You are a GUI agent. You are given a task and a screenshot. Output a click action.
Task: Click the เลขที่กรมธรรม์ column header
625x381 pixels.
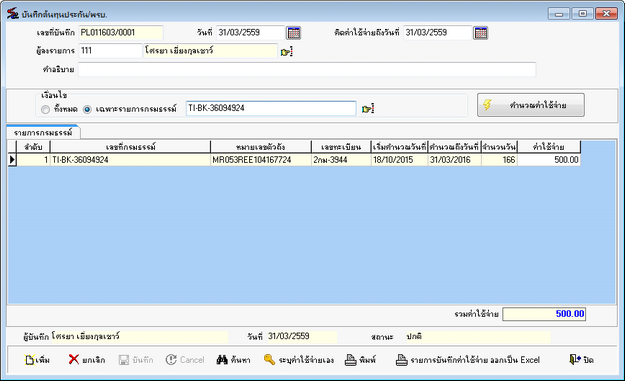(130, 147)
